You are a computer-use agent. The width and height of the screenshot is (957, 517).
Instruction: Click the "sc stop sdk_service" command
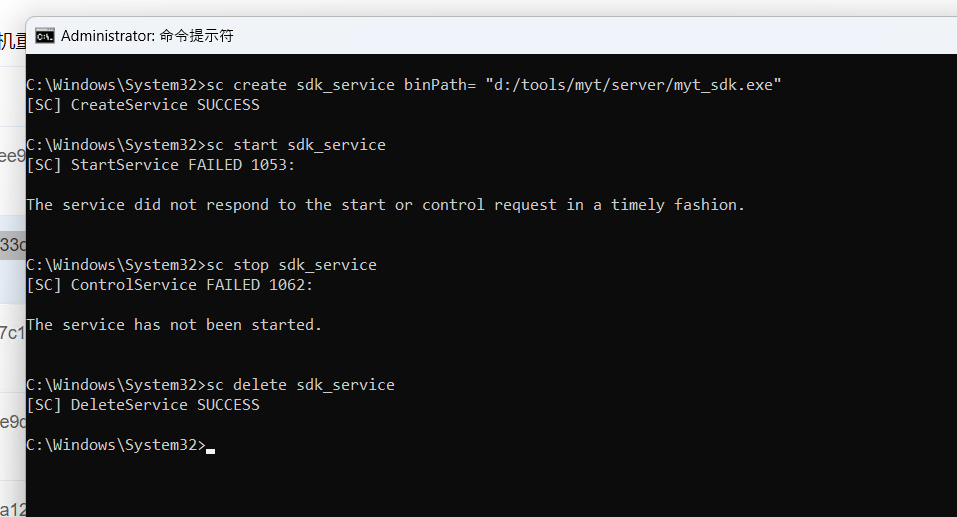(x=290, y=265)
